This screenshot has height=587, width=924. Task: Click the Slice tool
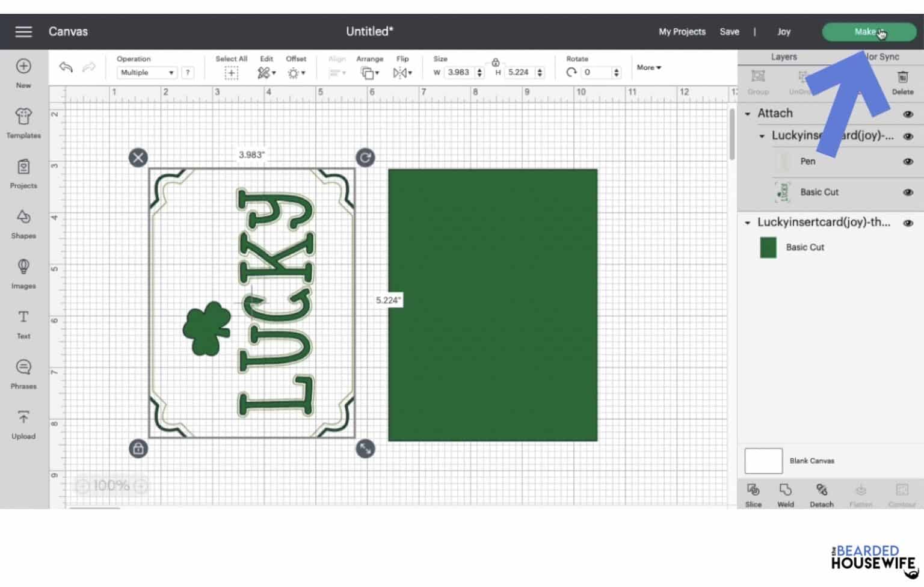(x=753, y=494)
